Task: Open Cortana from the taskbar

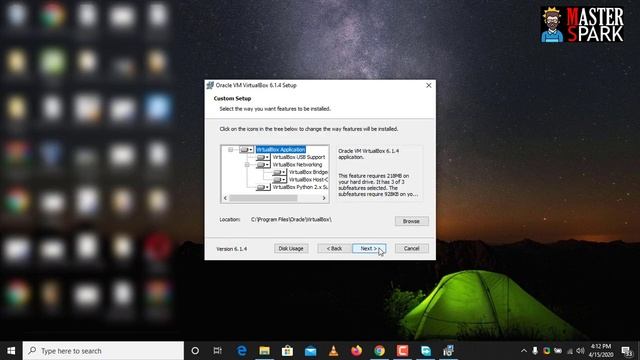Action: [x=195, y=351]
